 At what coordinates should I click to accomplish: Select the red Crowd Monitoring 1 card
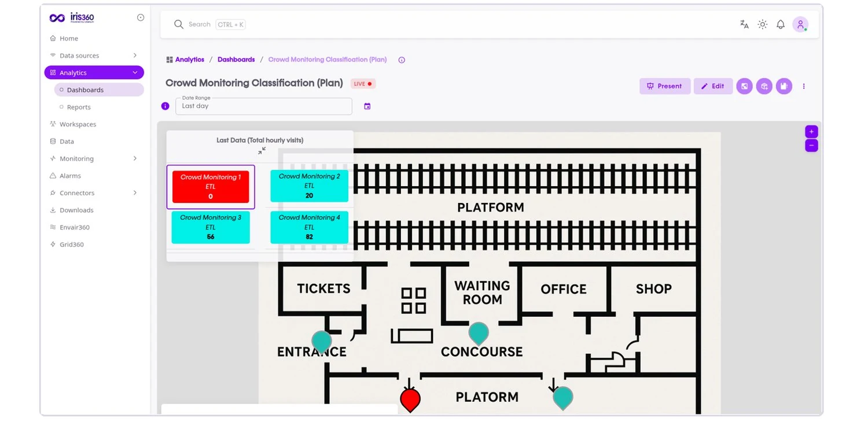point(211,187)
